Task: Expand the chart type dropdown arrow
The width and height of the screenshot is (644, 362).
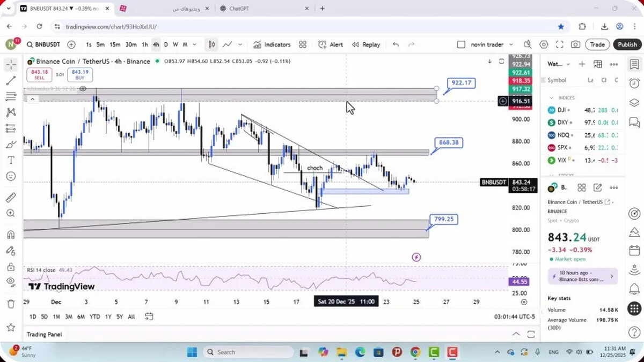Action: coord(240,45)
